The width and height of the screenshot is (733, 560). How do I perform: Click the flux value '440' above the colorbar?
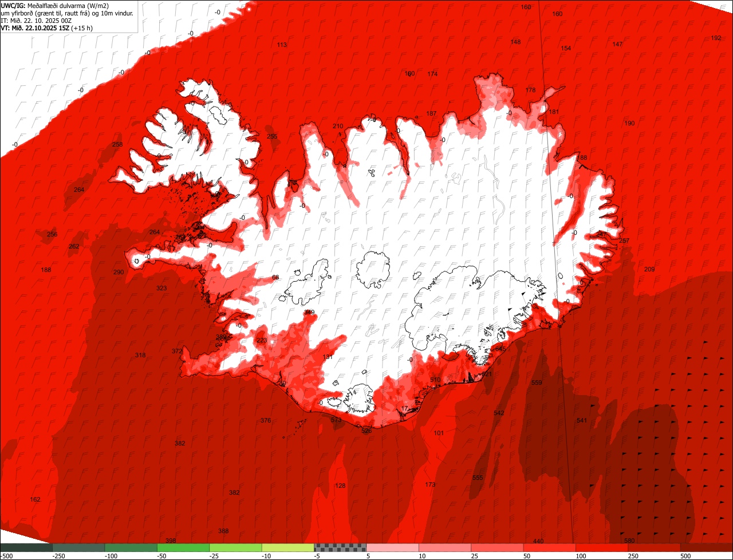click(538, 541)
